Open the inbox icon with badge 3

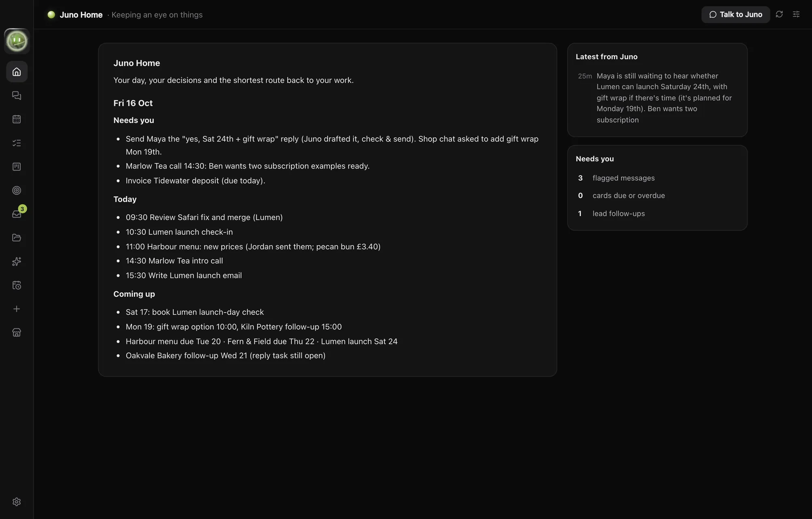pyautogui.click(x=17, y=214)
